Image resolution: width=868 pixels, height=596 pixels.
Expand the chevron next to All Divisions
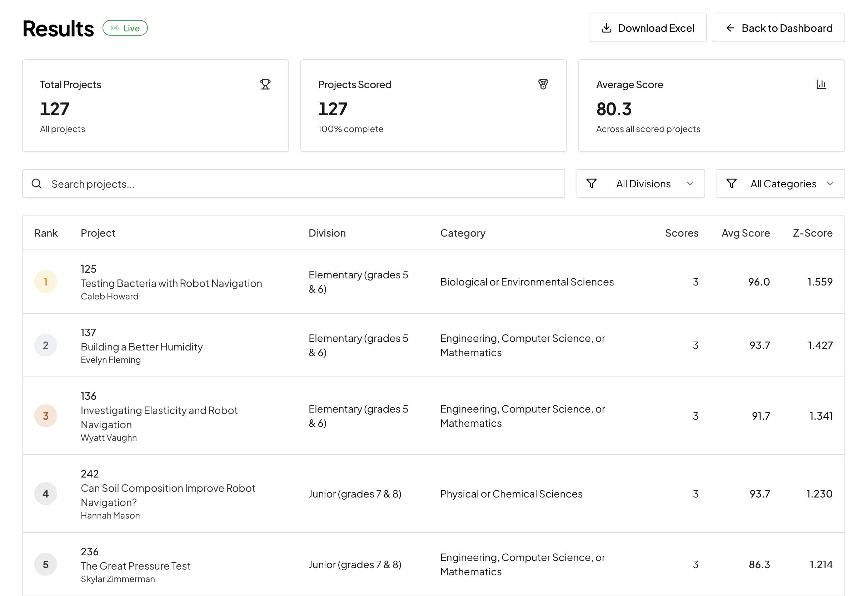690,183
